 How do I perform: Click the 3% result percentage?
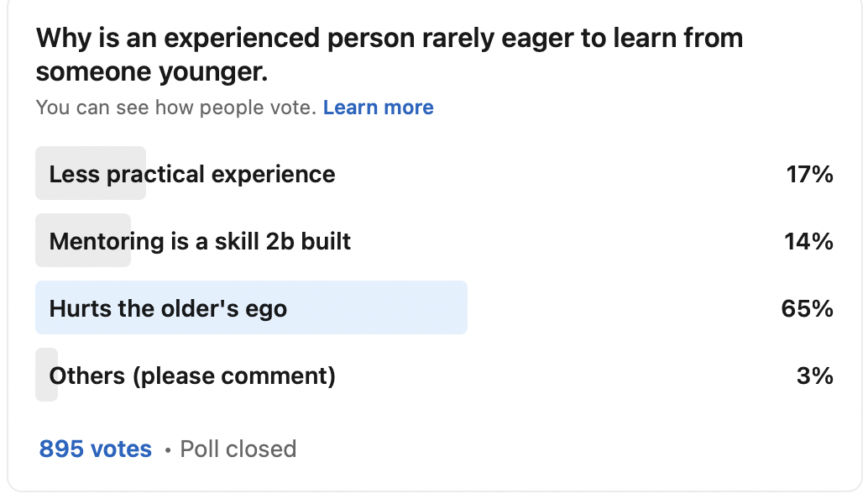tap(814, 376)
